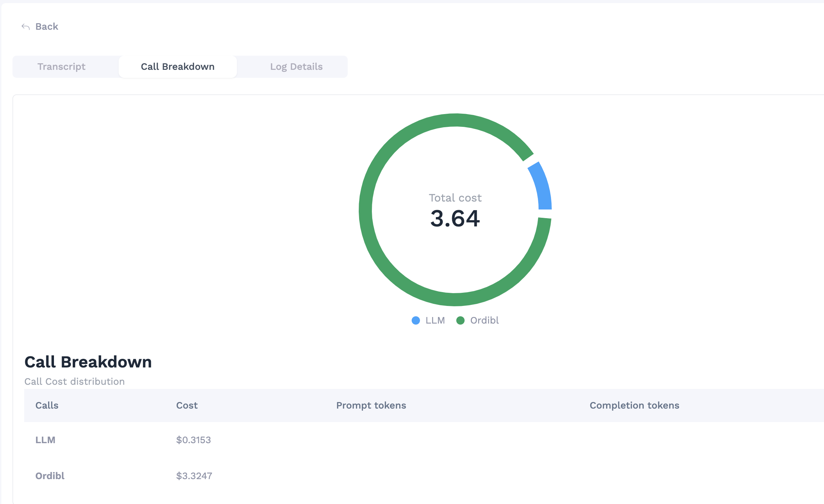824x504 pixels.
Task: Click the Completion tokens column header
Action: point(634,405)
